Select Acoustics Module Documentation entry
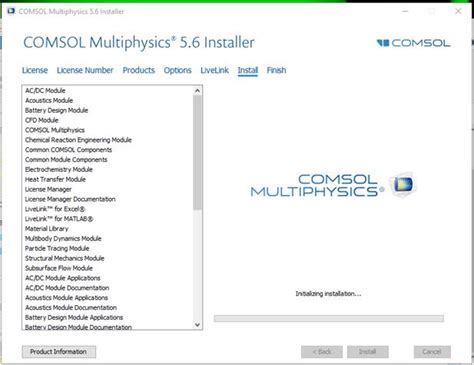The image size is (474, 365). (71, 308)
